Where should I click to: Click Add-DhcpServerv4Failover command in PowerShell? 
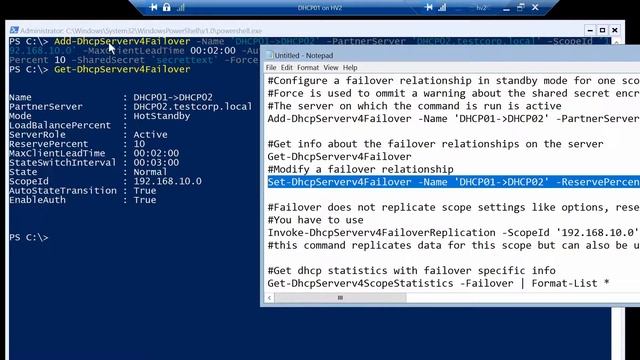pyautogui.click(x=122, y=41)
